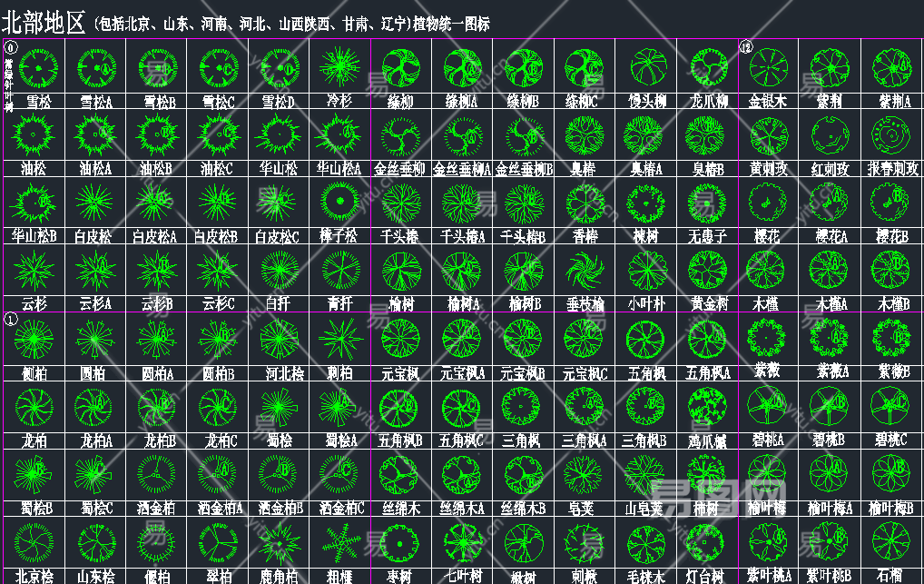The height and width of the screenshot is (584, 924).
Task: Select the 鹿角柏 juniper symbol
Action: (279, 543)
